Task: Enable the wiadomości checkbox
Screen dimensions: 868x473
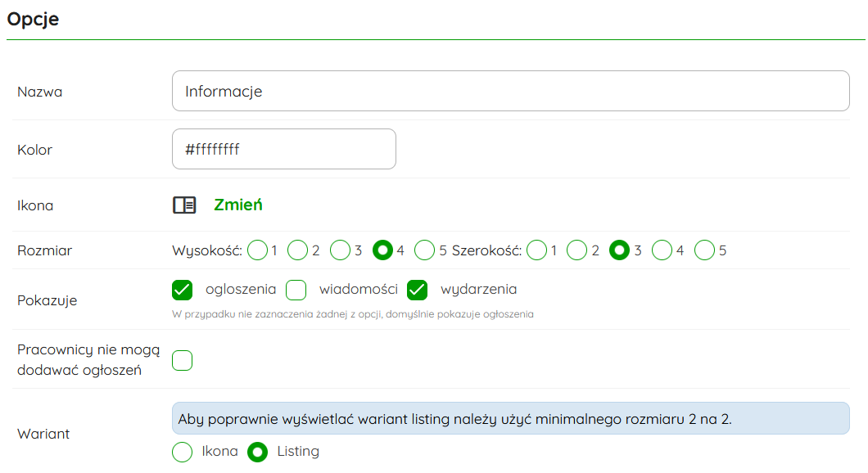Action: (x=296, y=290)
